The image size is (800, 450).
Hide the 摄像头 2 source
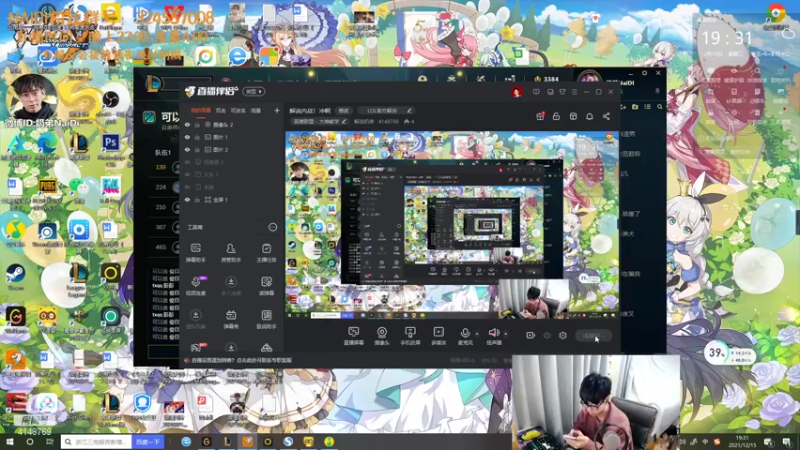click(x=188, y=124)
